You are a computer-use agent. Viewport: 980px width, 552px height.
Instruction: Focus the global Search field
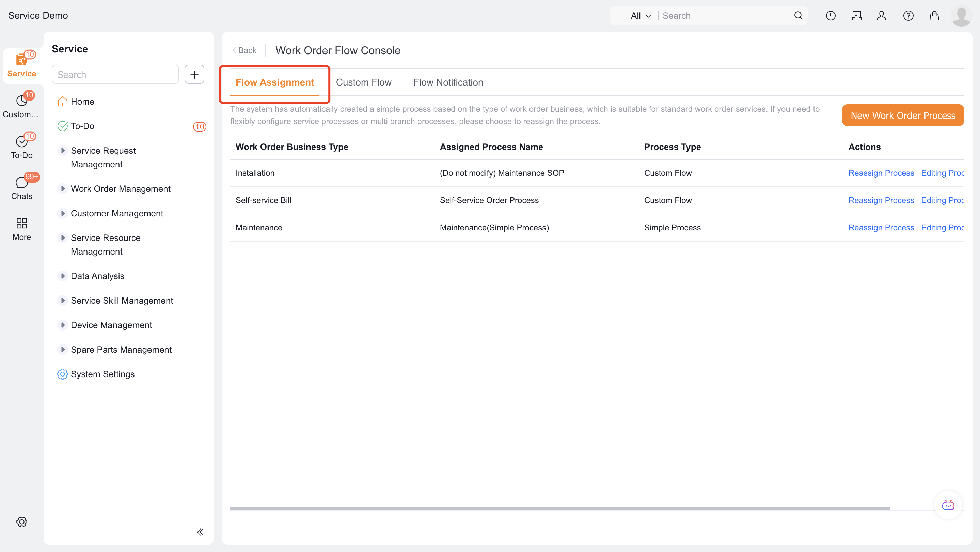(x=725, y=16)
